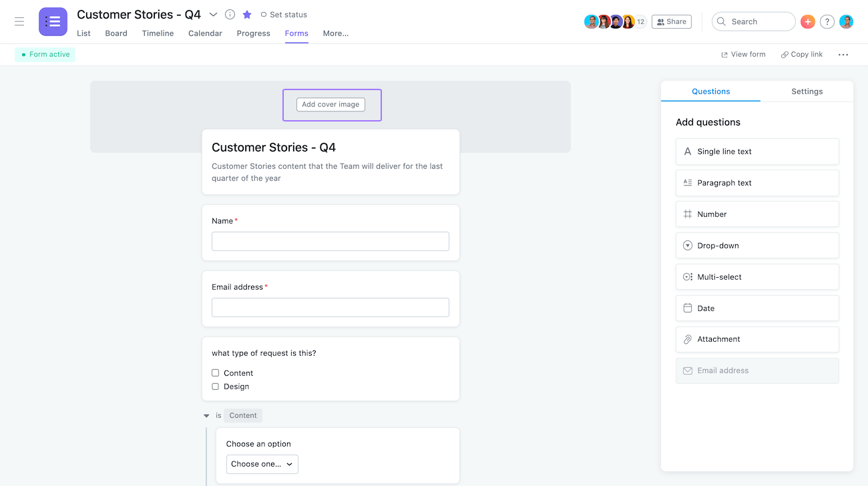Screen dimensions: 868x486
Task: Click the Add cover image button
Action: (x=331, y=104)
